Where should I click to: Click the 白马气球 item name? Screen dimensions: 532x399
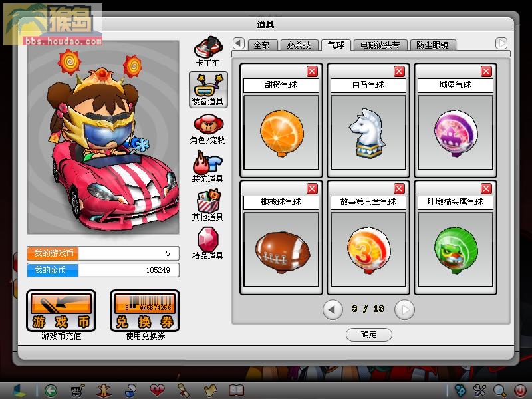368,85
